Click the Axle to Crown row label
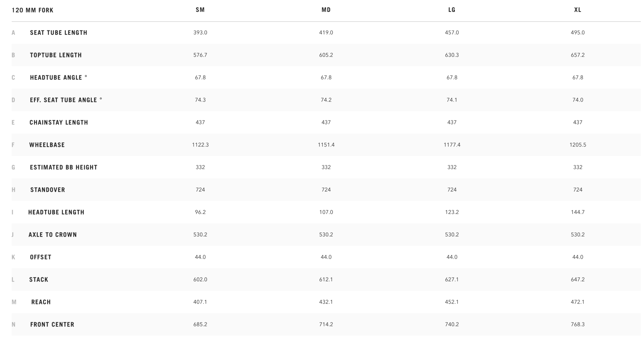The width and height of the screenshot is (644, 352). (x=53, y=235)
